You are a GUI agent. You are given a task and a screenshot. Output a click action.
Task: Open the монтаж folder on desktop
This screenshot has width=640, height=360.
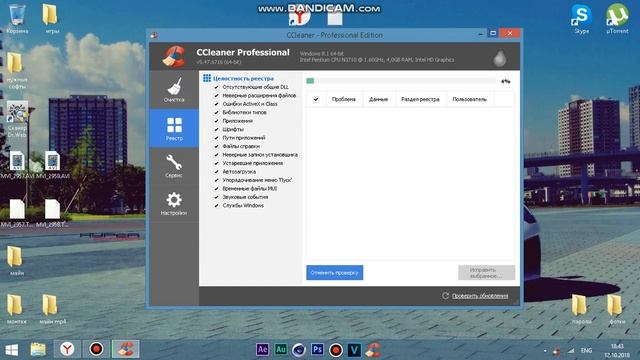tap(16, 309)
